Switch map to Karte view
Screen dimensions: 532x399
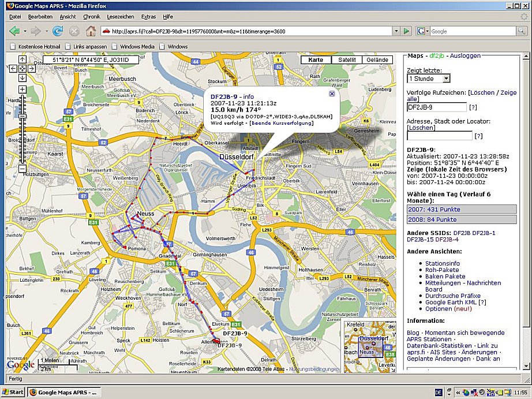316,60
